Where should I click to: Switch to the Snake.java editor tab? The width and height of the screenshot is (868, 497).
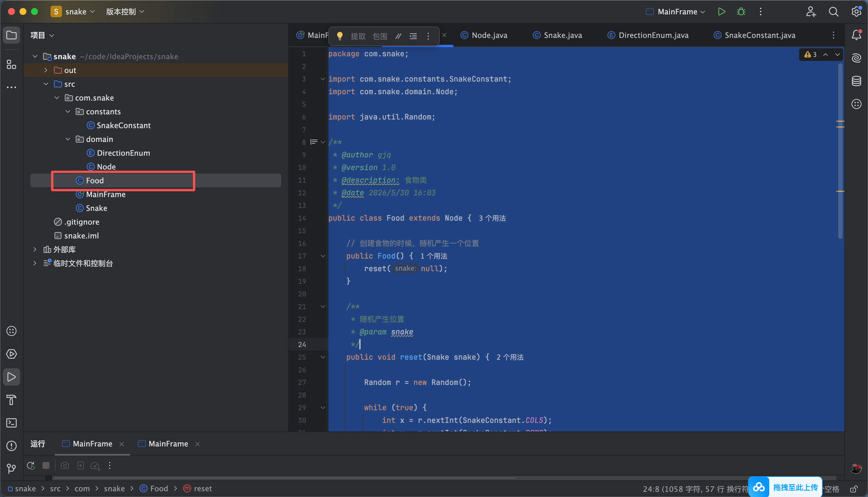click(557, 35)
